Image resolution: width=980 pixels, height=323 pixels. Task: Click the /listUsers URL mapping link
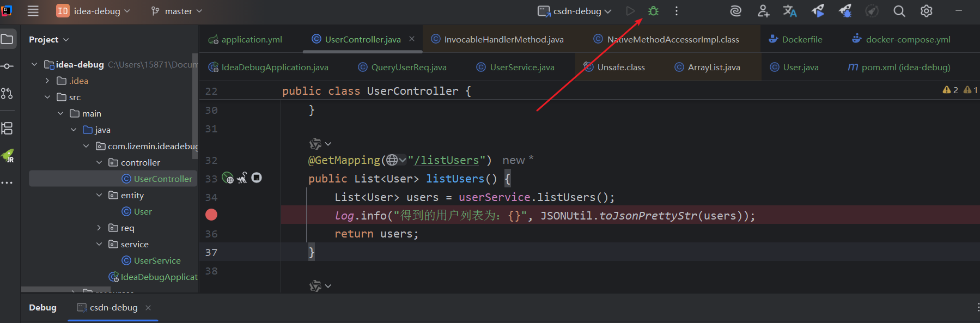(x=446, y=160)
